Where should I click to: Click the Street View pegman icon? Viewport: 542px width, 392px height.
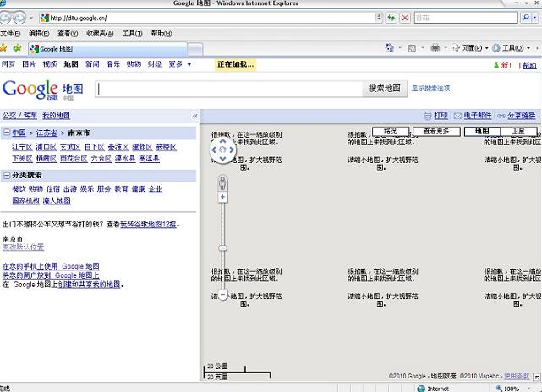click(x=222, y=182)
